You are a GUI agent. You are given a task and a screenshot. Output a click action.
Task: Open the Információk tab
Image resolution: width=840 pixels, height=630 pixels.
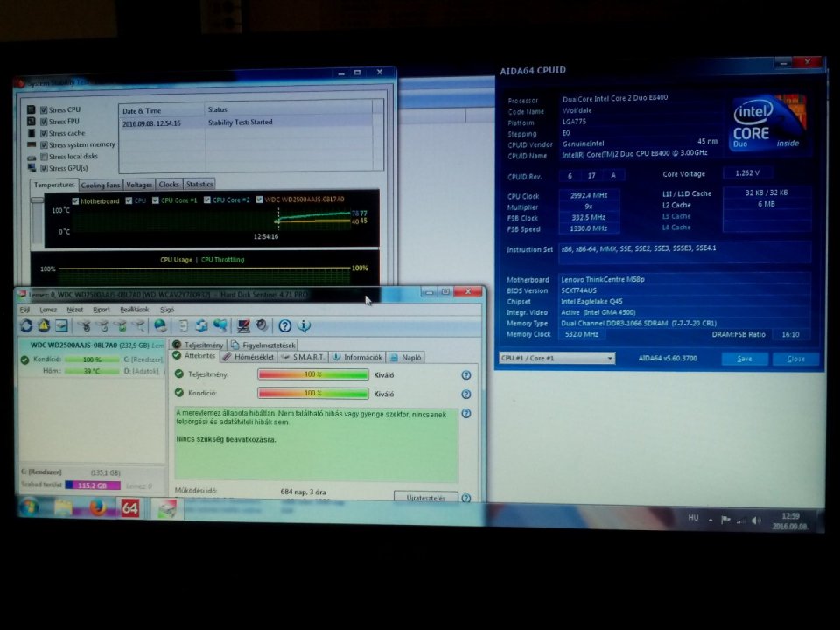(x=357, y=357)
